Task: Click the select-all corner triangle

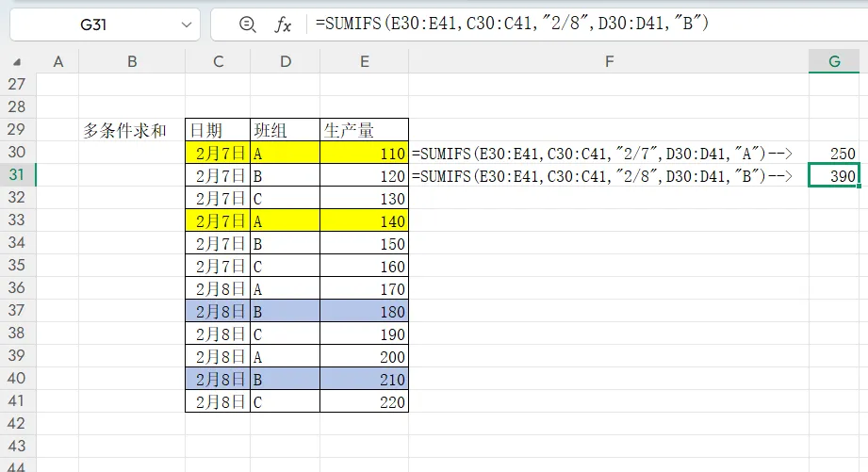Action: [x=17, y=61]
